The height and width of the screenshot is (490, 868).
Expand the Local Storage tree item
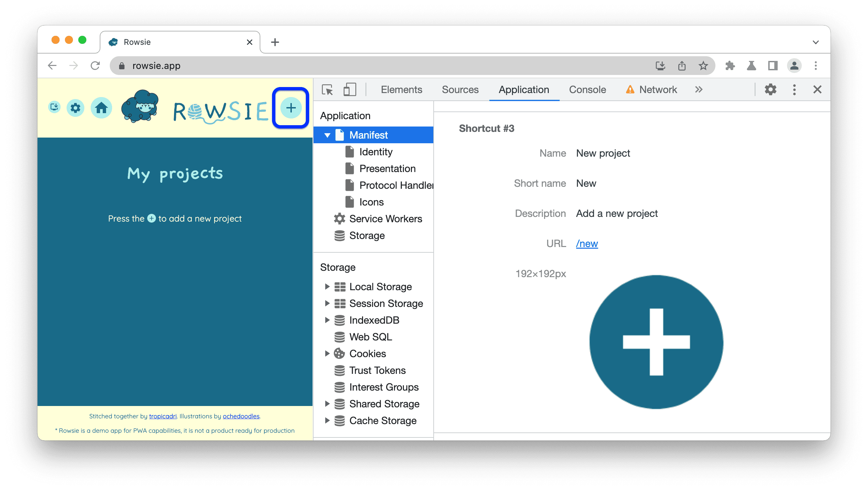click(327, 286)
